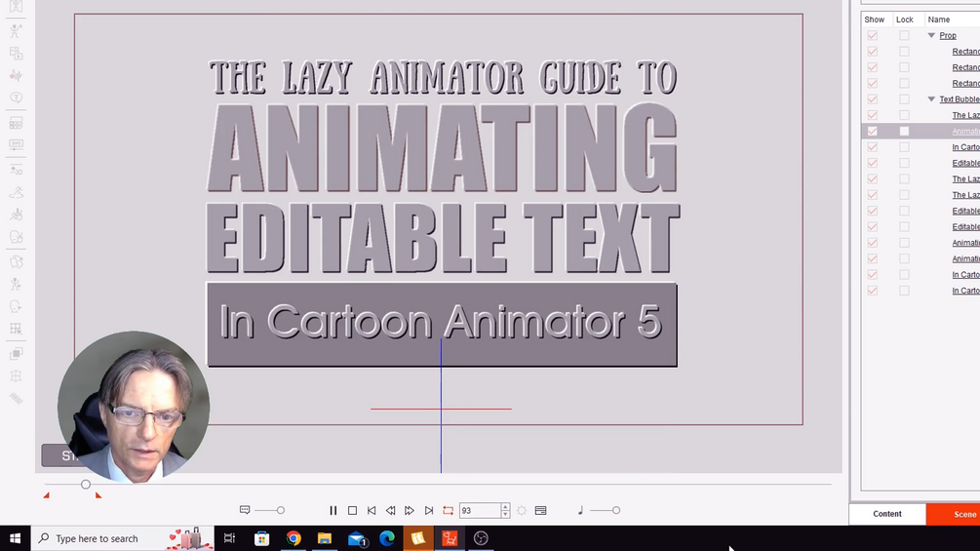Toggle Show checkbox of bottom In Carto row
This screenshot has height=551, width=980.
(873, 291)
